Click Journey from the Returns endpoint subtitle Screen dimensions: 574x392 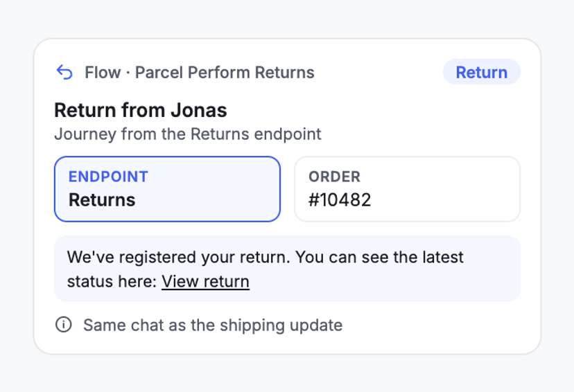(x=188, y=134)
